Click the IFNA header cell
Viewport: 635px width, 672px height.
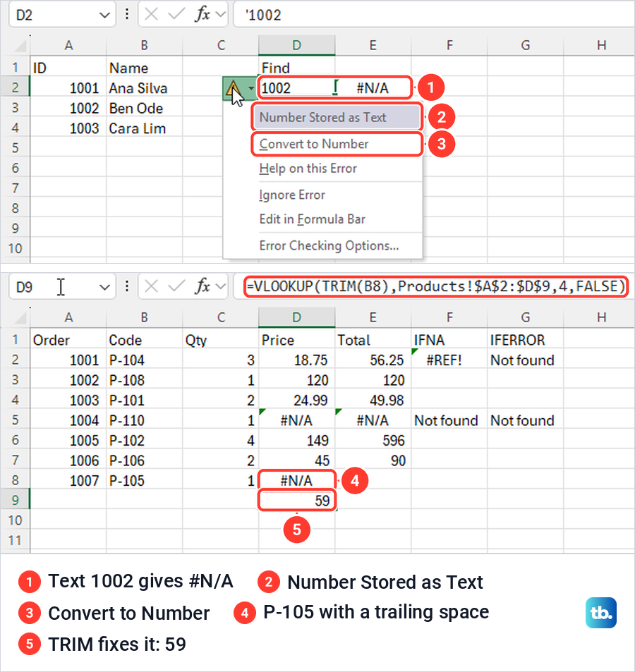point(449,341)
